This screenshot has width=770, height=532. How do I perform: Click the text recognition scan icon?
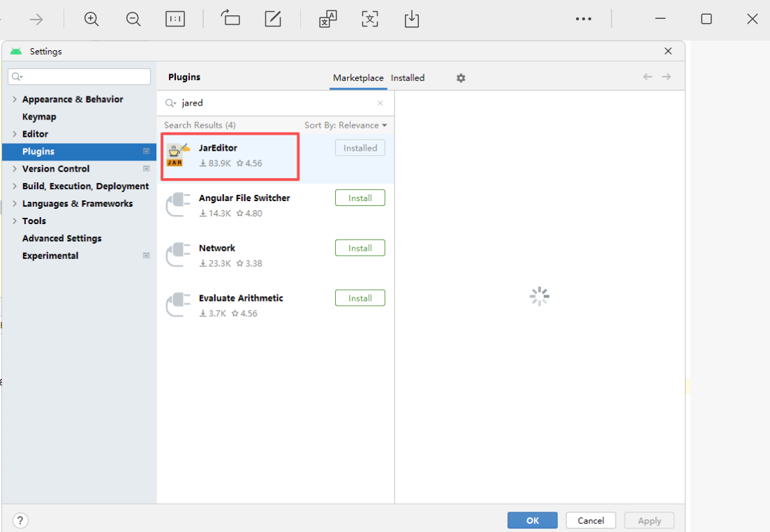click(x=370, y=19)
